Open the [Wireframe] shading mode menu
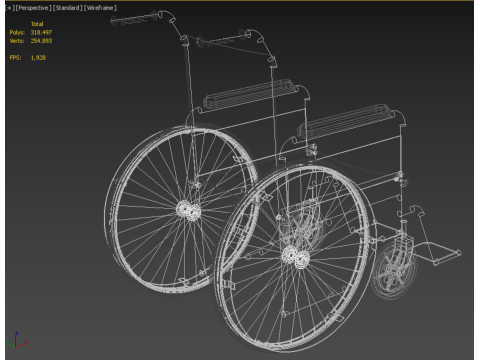The width and height of the screenshot is (480, 360). [x=100, y=8]
